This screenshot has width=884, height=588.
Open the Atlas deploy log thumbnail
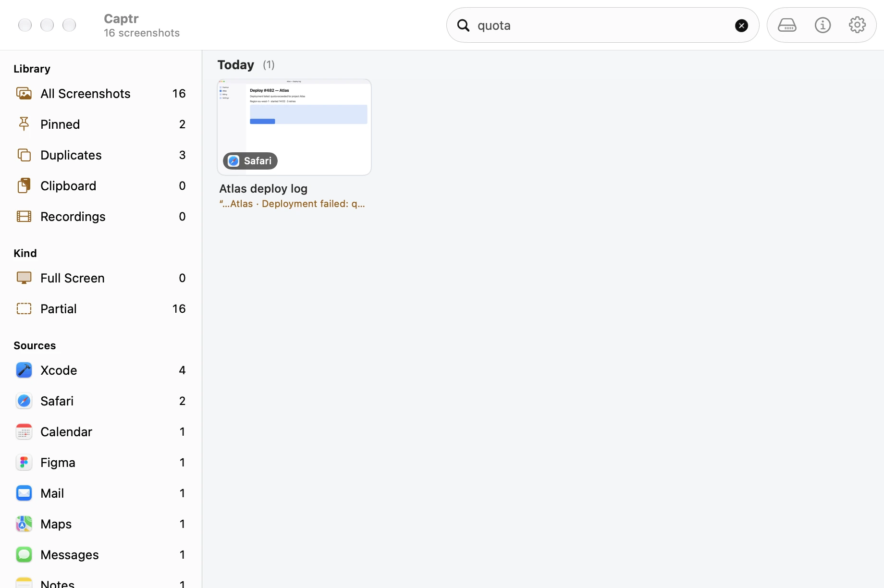click(x=294, y=127)
